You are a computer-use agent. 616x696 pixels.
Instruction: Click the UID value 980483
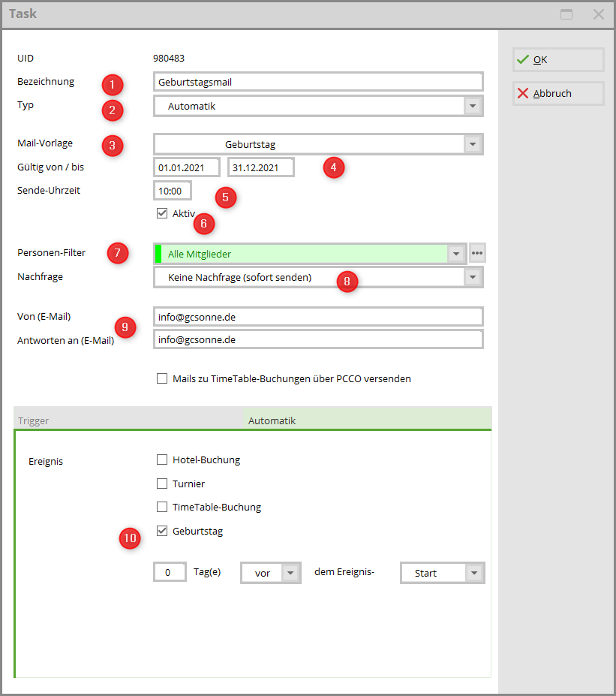pyautogui.click(x=169, y=58)
